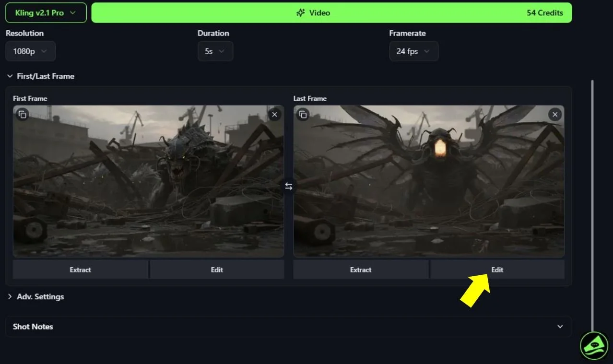Viewport: 613px width, 364px height.
Task: Click Edit under Last Frame
Action: point(497,270)
